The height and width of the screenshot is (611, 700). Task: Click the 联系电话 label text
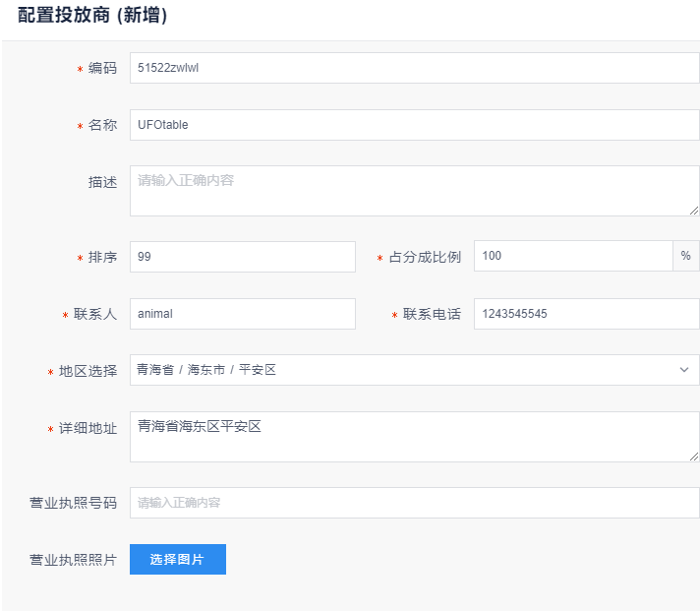[432, 314]
